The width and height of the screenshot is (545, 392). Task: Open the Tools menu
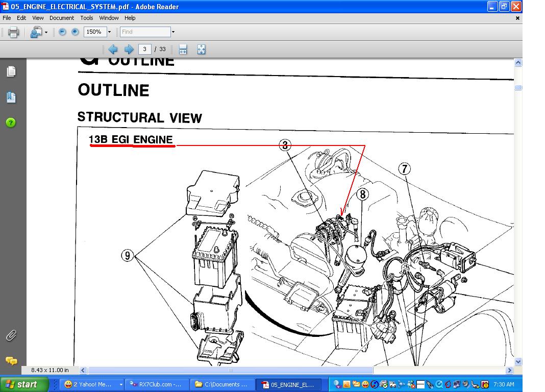coord(87,18)
